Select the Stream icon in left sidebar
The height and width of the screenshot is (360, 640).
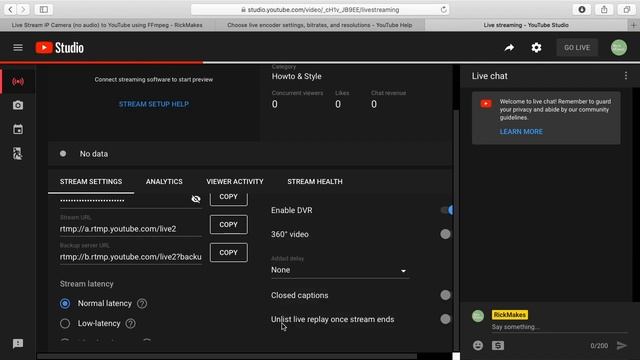pyautogui.click(x=18, y=82)
